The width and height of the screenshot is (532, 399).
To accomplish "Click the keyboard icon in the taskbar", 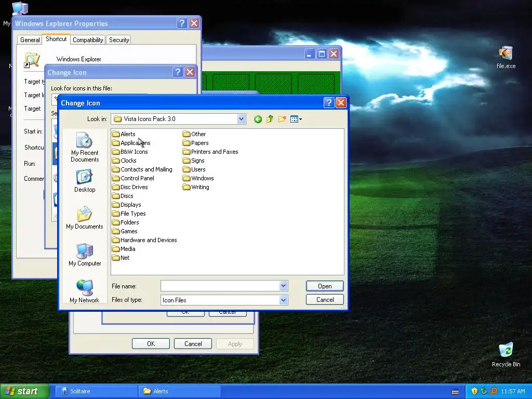I will [x=455, y=392].
